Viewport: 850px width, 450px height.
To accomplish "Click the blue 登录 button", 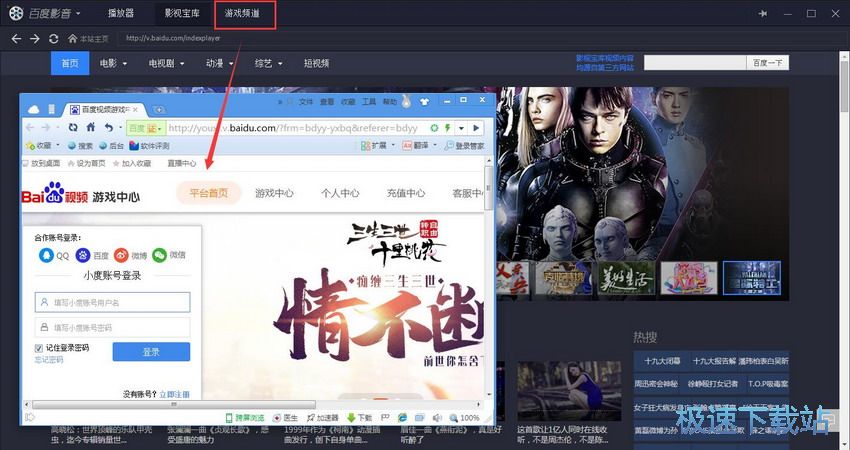I will [x=151, y=352].
